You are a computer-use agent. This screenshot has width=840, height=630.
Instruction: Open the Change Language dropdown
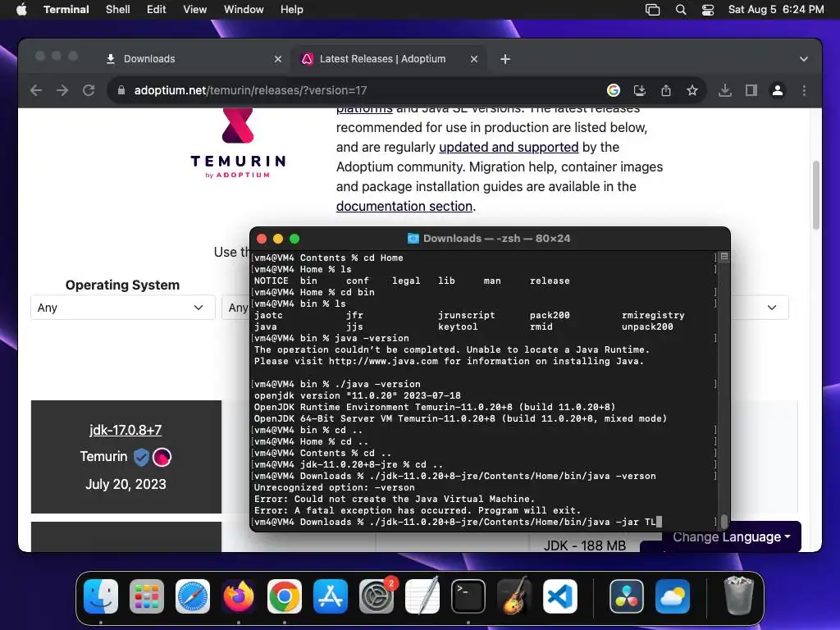(x=731, y=536)
